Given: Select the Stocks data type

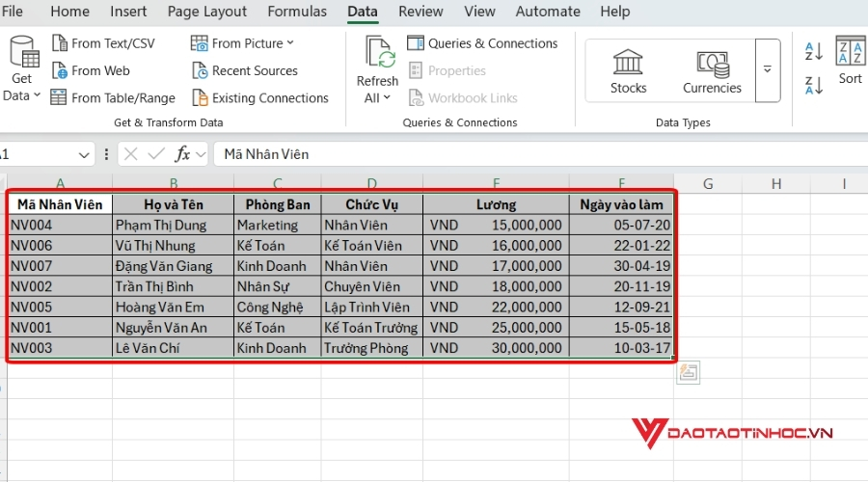Looking at the screenshot, I should 628,71.
